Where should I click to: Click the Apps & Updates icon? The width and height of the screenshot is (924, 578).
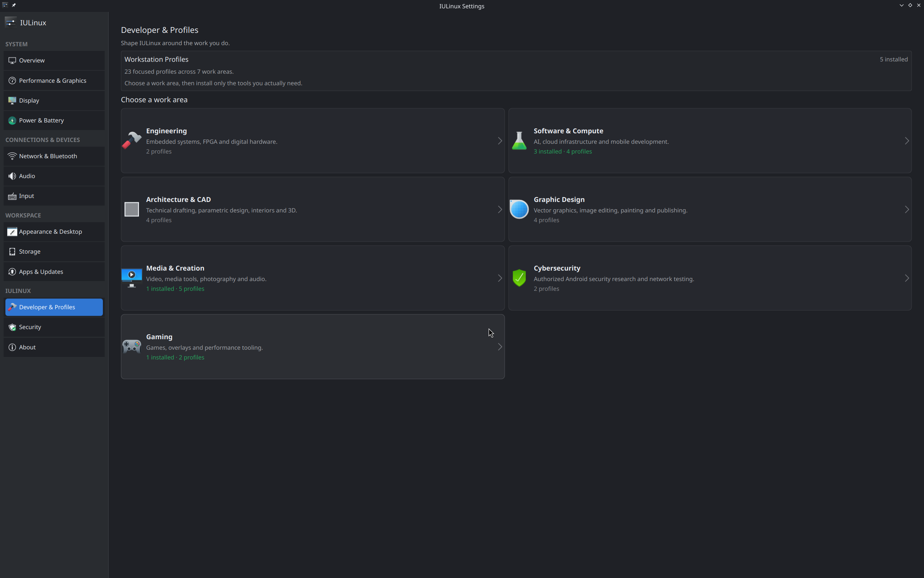[x=12, y=272]
